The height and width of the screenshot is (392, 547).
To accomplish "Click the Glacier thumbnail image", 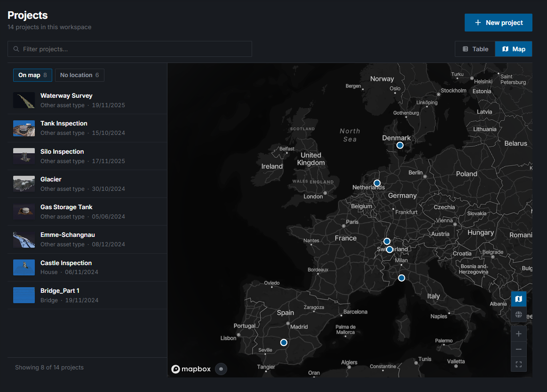I will point(24,184).
